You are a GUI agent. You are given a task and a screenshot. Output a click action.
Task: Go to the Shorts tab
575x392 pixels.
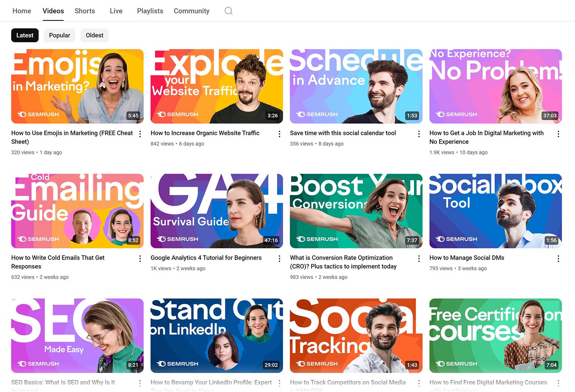[85, 11]
